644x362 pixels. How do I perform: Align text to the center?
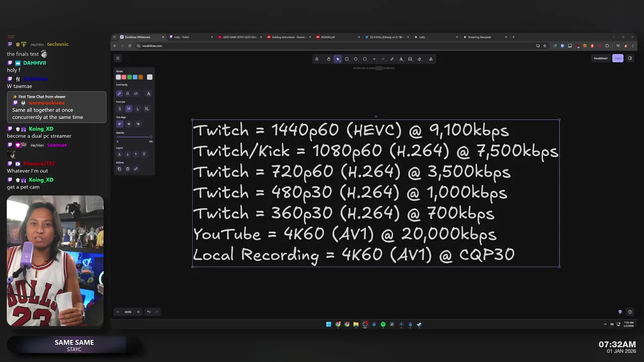click(x=128, y=124)
